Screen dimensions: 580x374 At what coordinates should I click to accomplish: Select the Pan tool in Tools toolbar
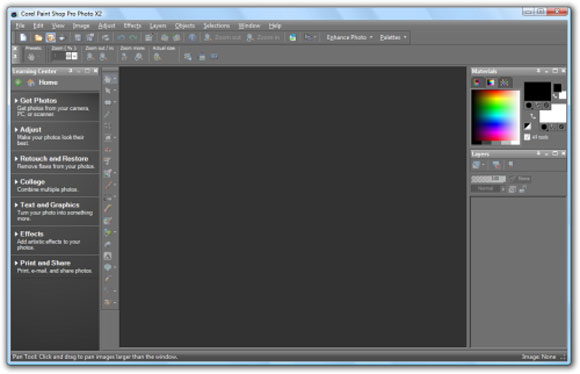point(108,79)
